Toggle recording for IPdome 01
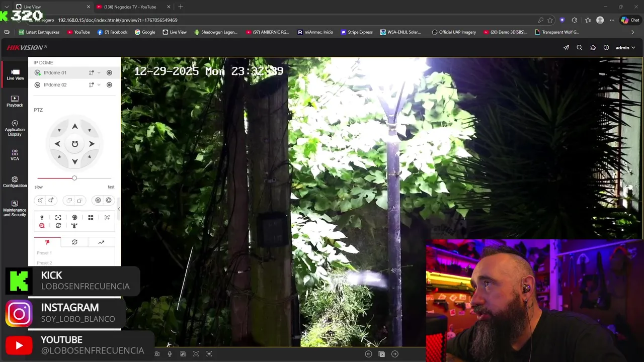 109,73
